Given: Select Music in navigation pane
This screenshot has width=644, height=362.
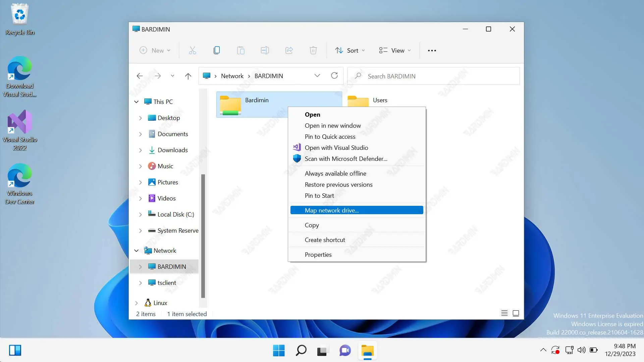Looking at the screenshot, I should [x=165, y=166].
